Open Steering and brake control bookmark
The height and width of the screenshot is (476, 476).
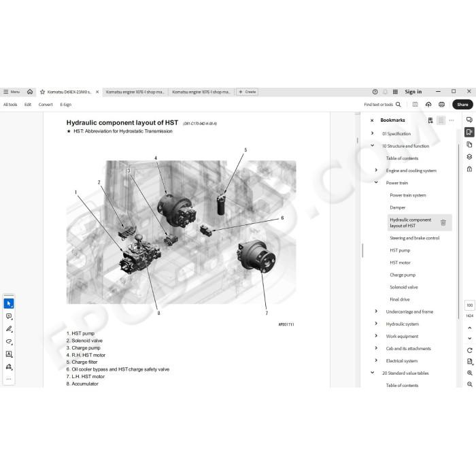[414, 238]
